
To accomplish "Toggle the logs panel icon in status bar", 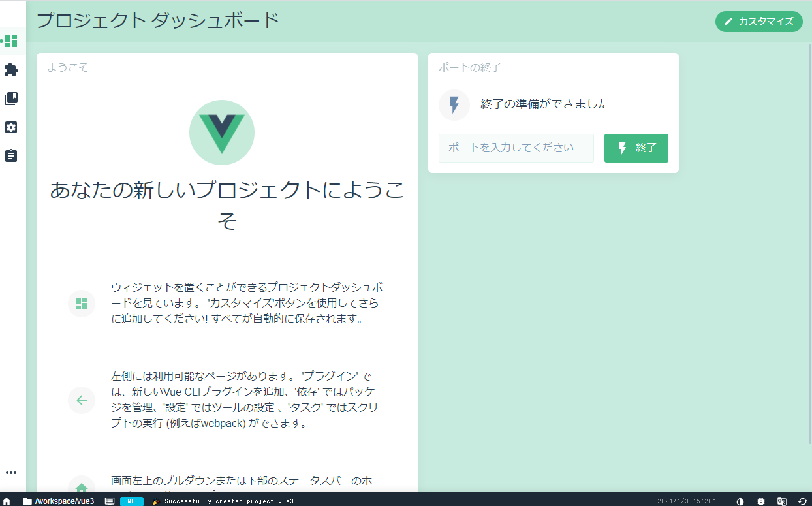I will pos(110,501).
